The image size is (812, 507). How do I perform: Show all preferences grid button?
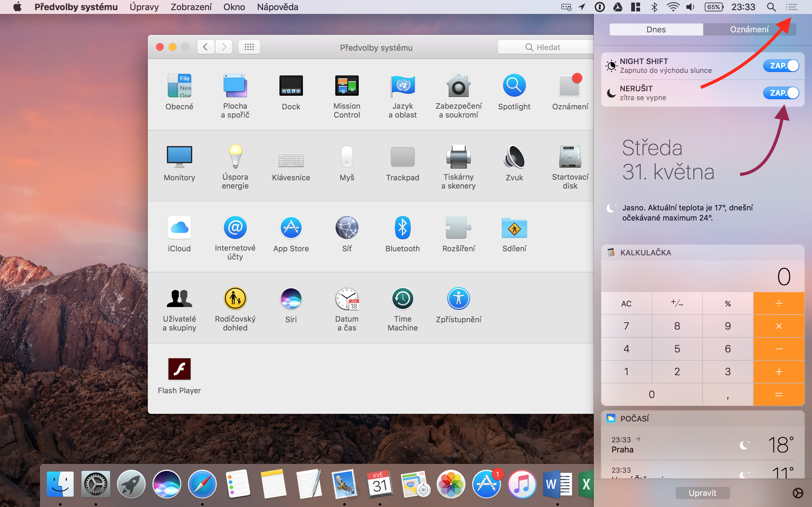pyautogui.click(x=249, y=47)
